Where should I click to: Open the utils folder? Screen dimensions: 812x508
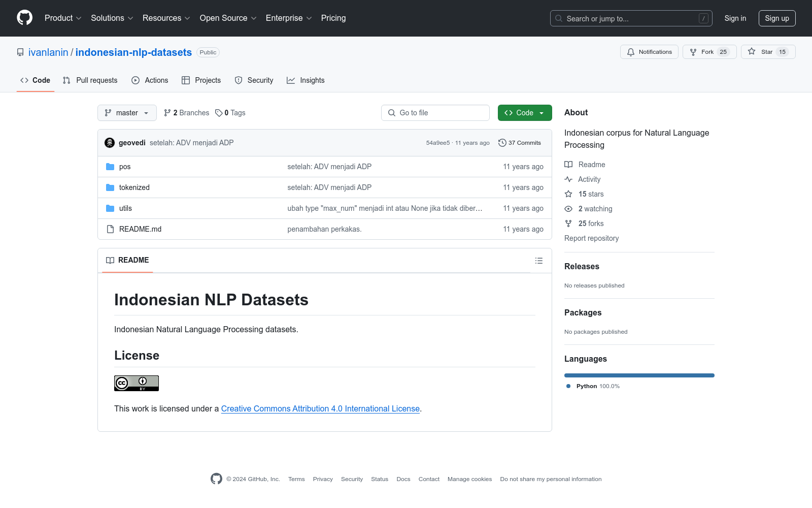(x=125, y=208)
